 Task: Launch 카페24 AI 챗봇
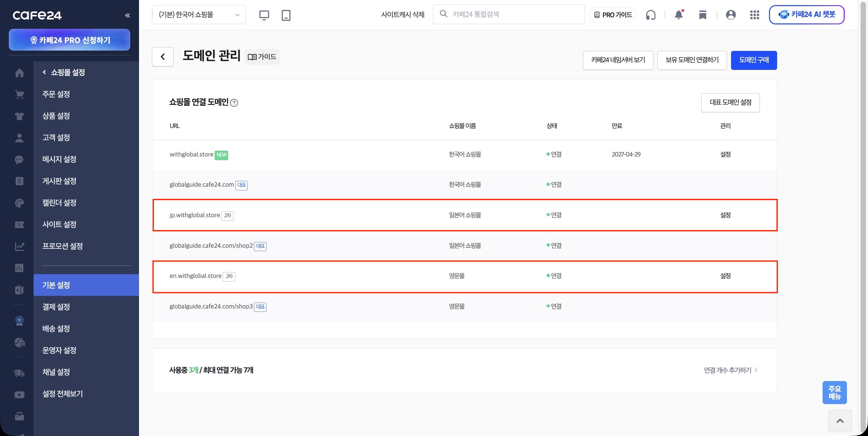pos(807,15)
